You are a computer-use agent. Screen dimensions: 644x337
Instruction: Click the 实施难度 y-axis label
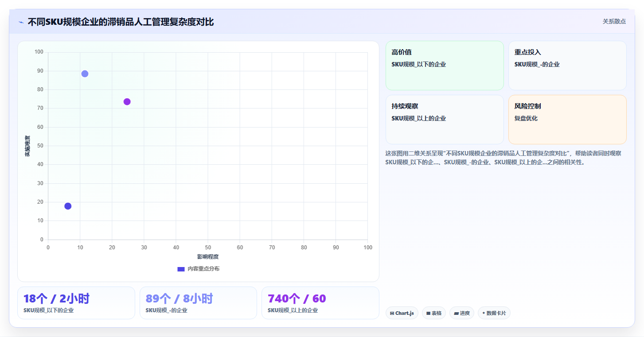point(27,146)
